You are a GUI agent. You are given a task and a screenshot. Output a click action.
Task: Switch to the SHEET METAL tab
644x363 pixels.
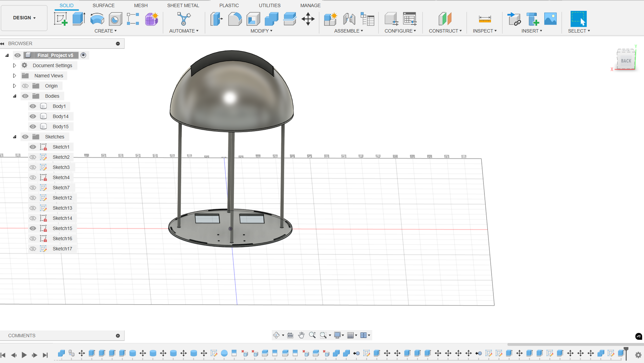183,5
